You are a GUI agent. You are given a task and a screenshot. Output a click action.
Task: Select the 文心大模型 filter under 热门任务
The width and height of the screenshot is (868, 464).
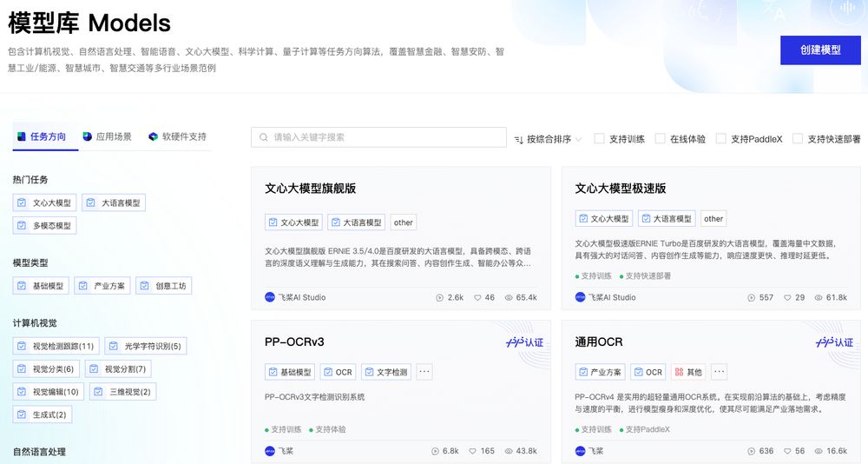44,203
